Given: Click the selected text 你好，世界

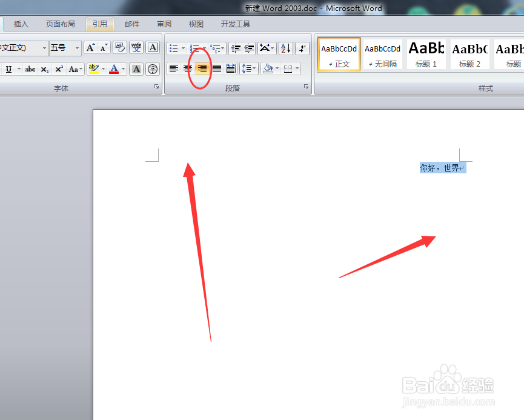Looking at the screenshot, I should click(439, 167).
